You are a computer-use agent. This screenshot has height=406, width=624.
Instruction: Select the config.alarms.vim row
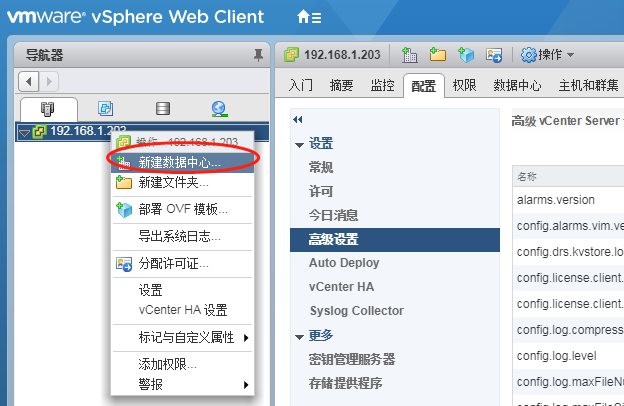568,226
